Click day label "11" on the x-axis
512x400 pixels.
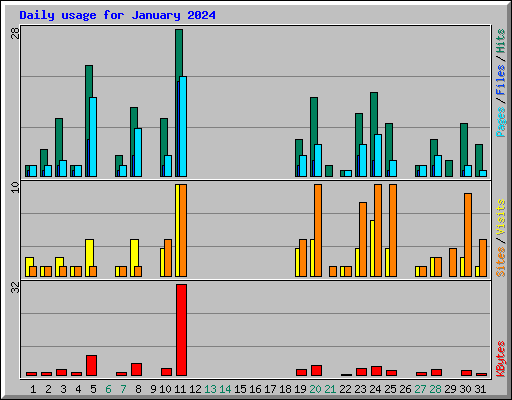click(180, 389)
